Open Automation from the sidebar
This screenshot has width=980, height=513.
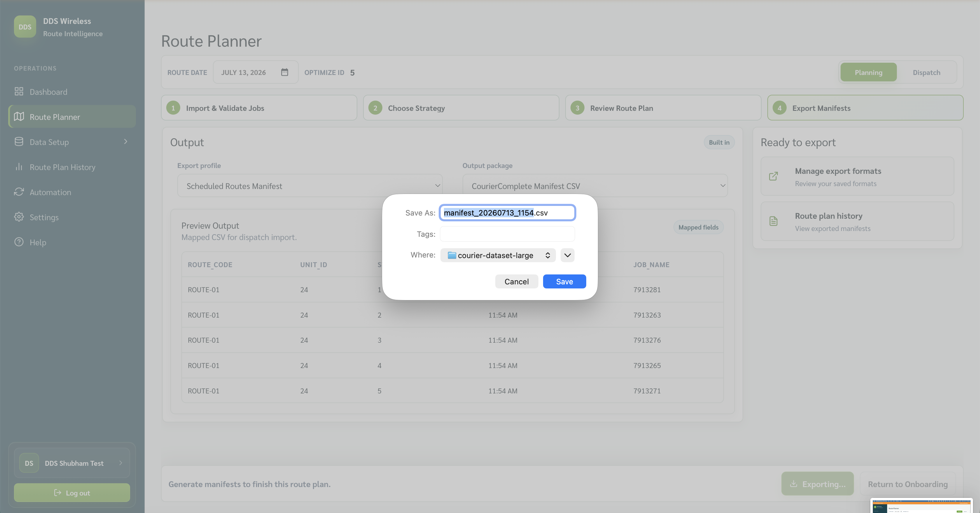72,192
